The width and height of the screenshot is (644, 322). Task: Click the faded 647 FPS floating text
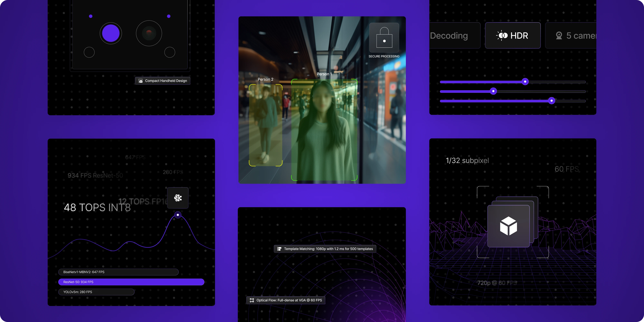(135, 157)
